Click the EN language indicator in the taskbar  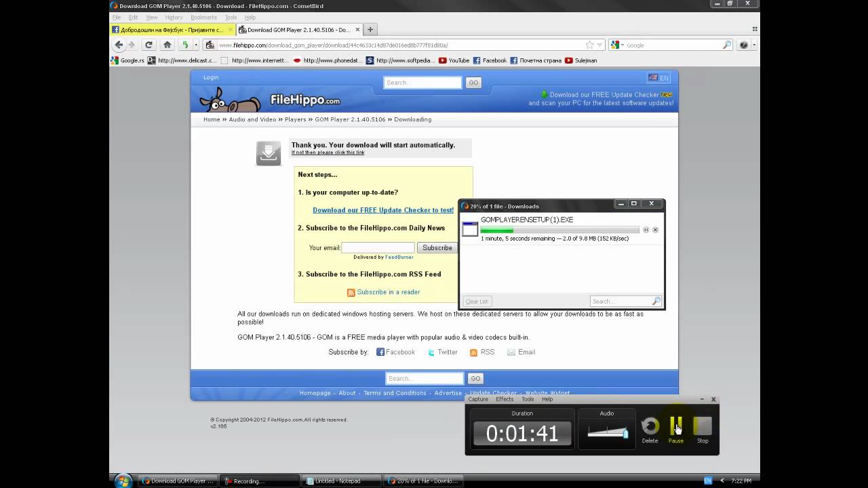click(x=708, y=481)
